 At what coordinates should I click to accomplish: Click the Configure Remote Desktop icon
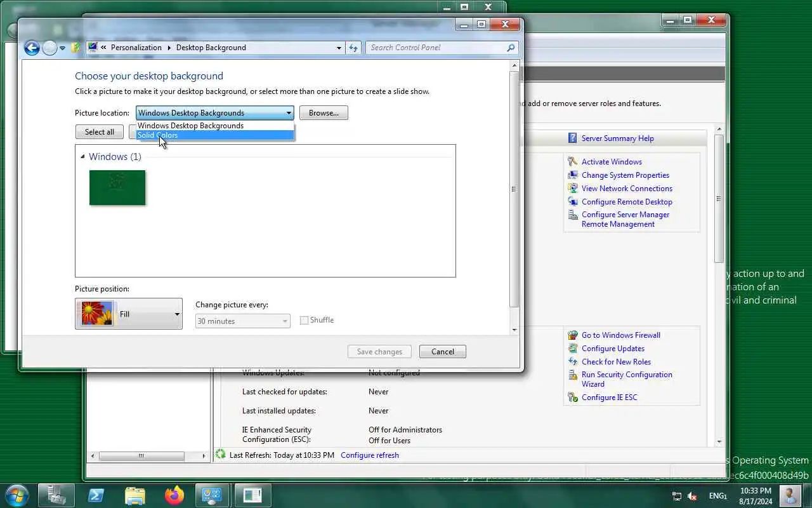point(572,202)
